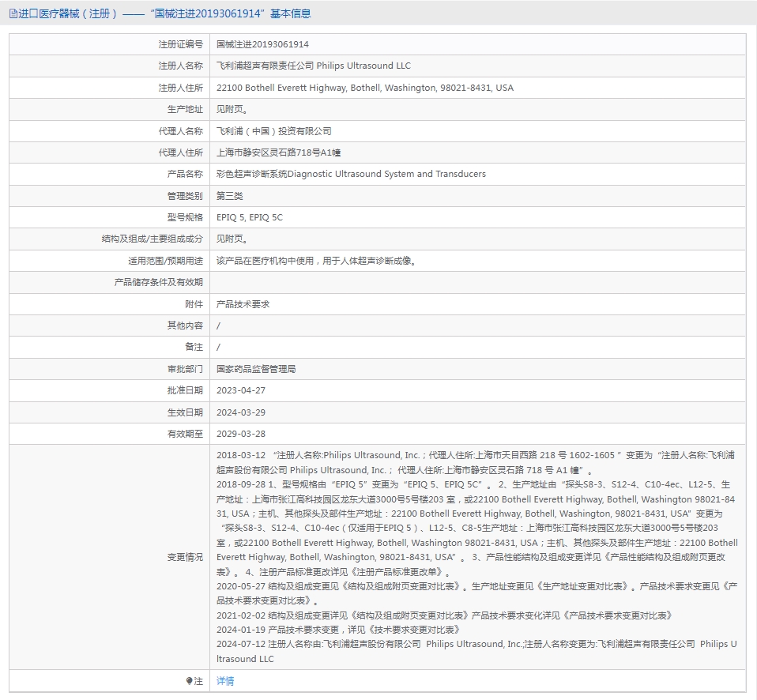The width and height of the screenshot is (757, 700).
Task: Click the 审批部门 row label
Action: [185, 369]
